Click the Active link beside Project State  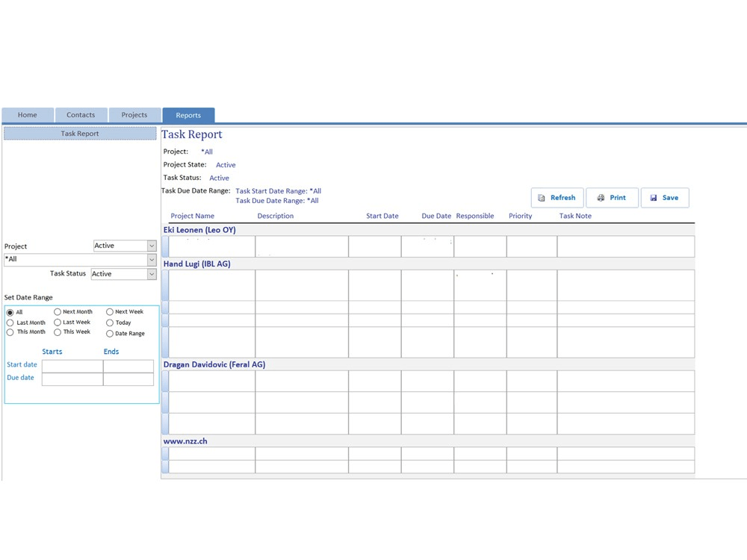[x=226, y=164]
